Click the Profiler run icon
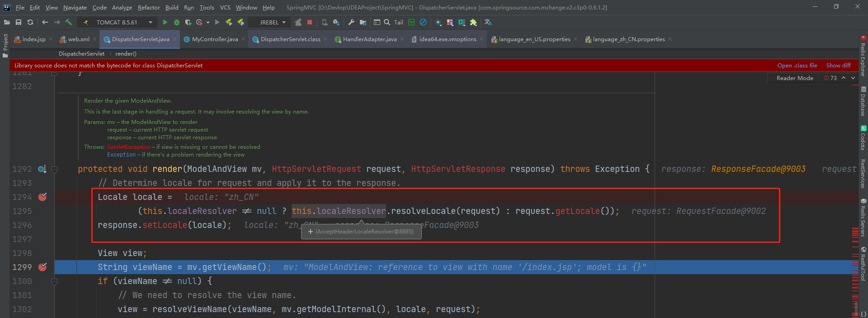Screen dimensions: 868x318 pyautogui.click(x=199, y=22)
